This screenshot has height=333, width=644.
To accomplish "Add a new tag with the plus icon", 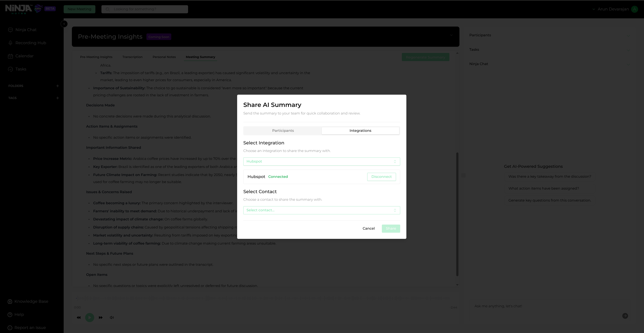I will pyautogui.click(x=57, y=98).
